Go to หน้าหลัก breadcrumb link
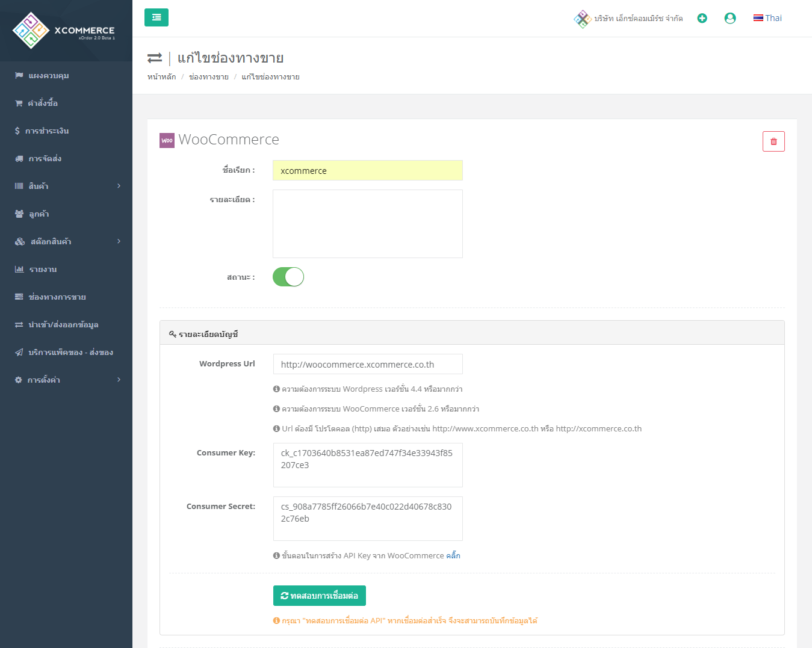This screenshot has height=648, width=812. [162, 77]
